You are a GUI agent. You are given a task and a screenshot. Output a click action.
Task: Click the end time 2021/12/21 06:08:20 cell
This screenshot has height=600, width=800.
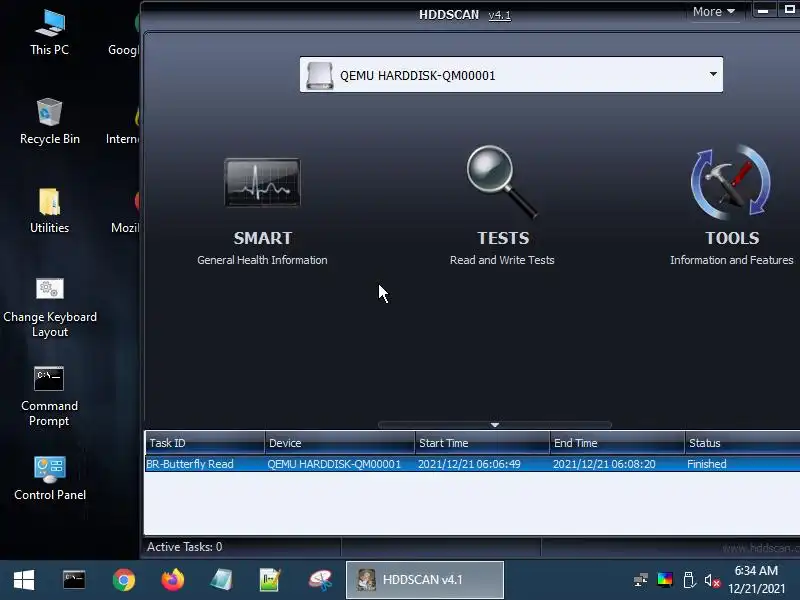tap(604, 464)
